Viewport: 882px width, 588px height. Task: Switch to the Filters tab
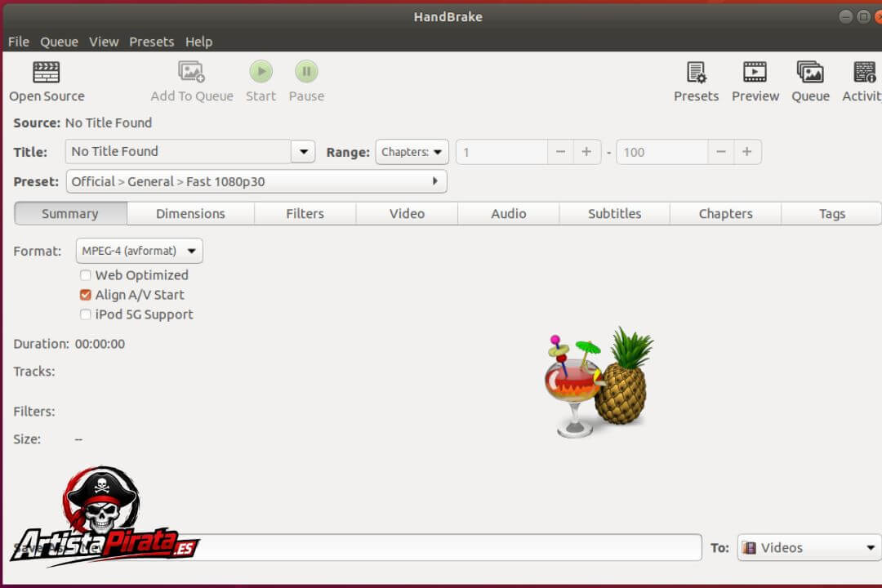point(305,214)
